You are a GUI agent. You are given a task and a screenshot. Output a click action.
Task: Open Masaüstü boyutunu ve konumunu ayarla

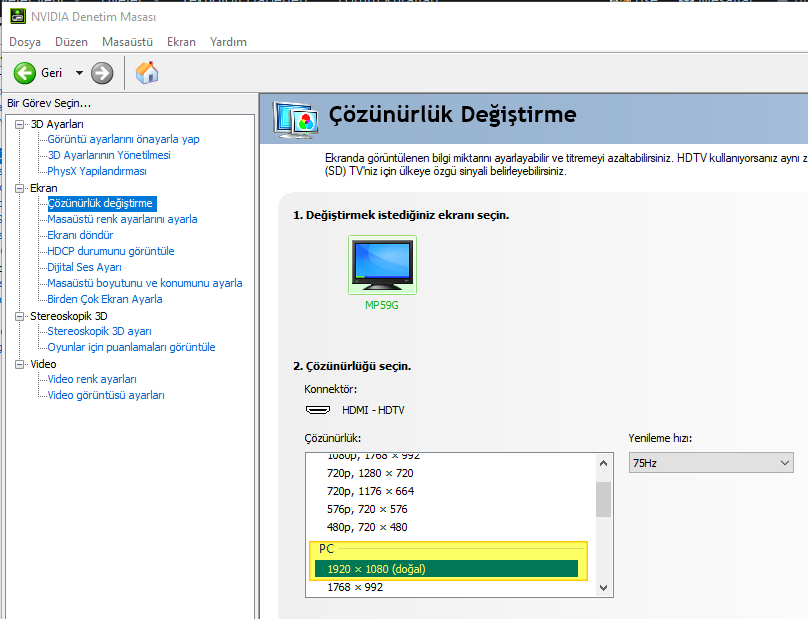coord(145,283)
